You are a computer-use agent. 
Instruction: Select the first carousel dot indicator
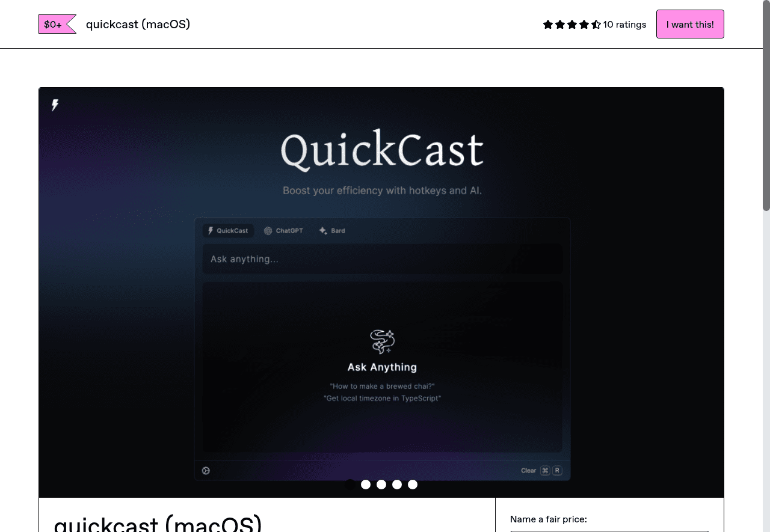[x=350, y=485]
